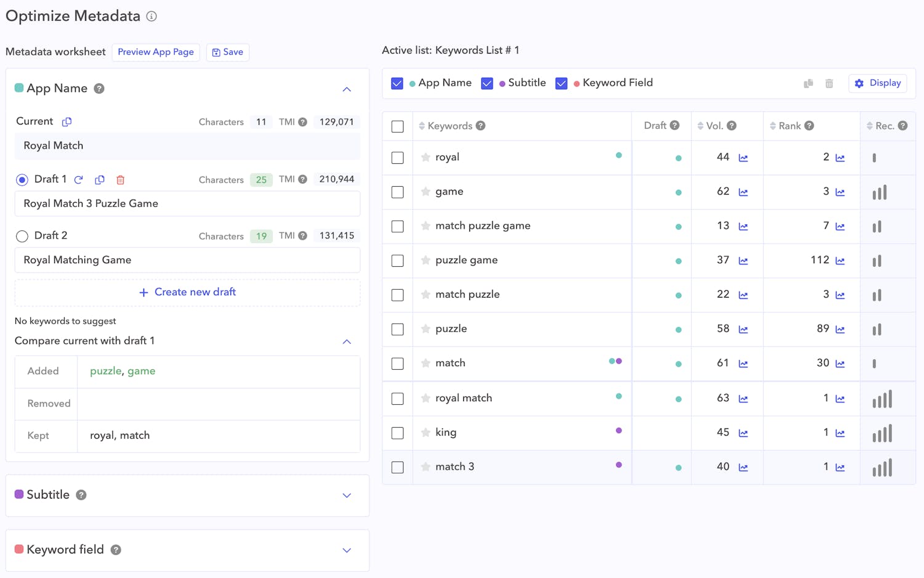The height and width of the screenshot is (578, 924).
Task: Open Display settings for the keyword table
Action: pos(877,83)
